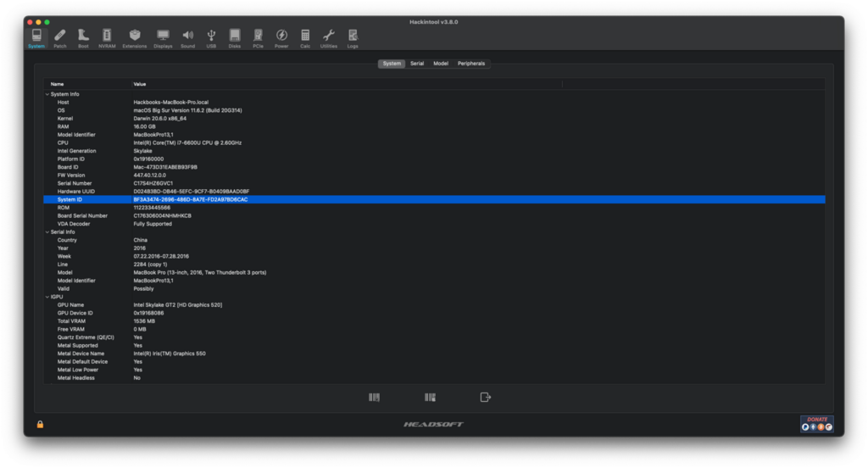Select the highlighted System ID row
This screenshot has width=868, height=468.
[435, 199]
